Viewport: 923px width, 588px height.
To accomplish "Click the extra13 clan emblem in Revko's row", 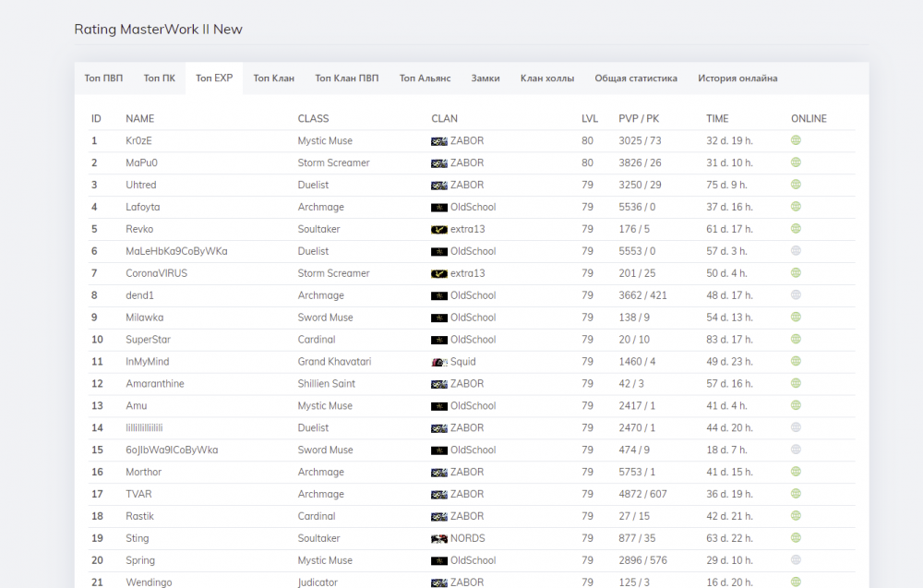I will [x=439, y=230].
